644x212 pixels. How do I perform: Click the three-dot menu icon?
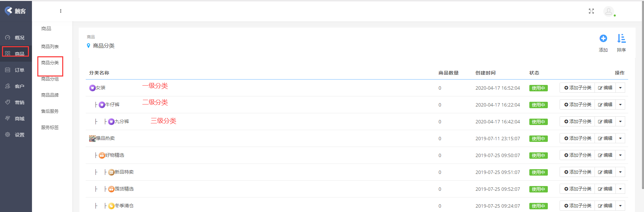(x=61, y=11)
